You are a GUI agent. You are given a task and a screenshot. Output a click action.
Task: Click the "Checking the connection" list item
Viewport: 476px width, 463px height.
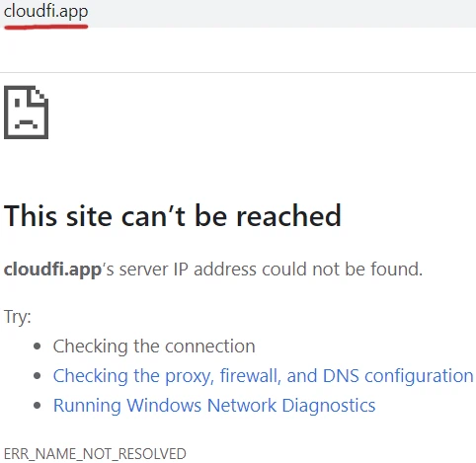pos(154,347)
